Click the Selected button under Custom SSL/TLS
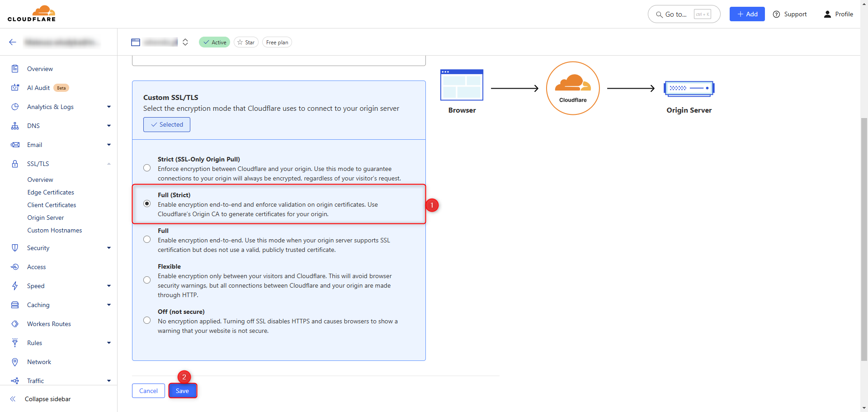This screenshot has width=868, height=412. tap(167, 124)
